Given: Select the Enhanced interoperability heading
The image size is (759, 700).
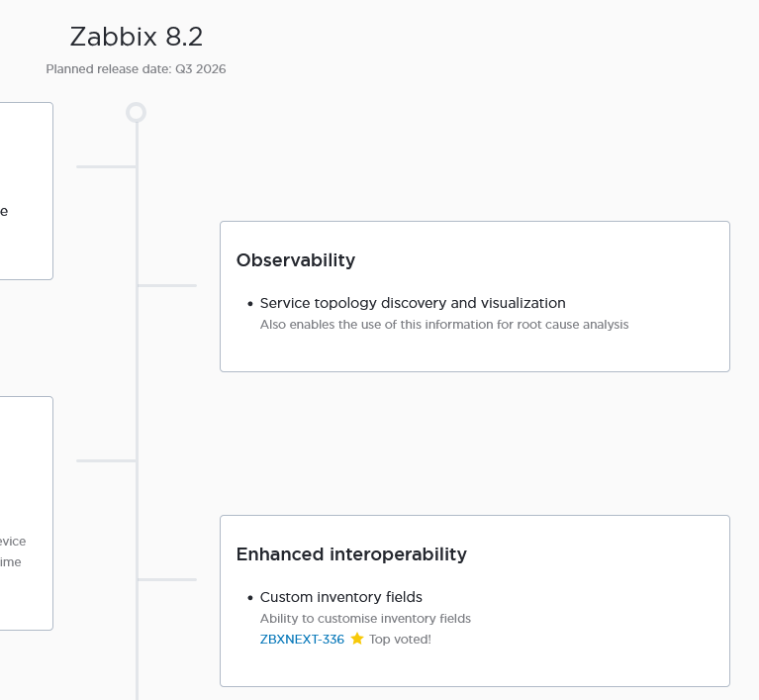Looking at the screenshot, I should tap(351, 554).
